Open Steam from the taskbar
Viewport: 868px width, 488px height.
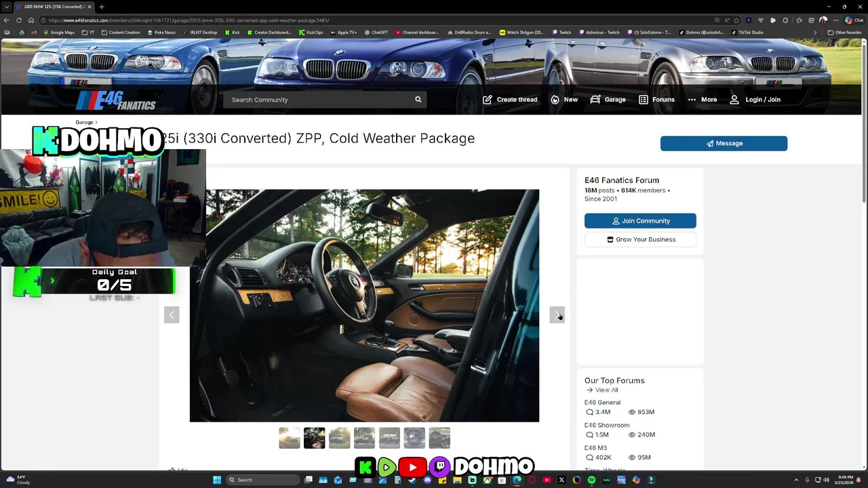point(412,480)
